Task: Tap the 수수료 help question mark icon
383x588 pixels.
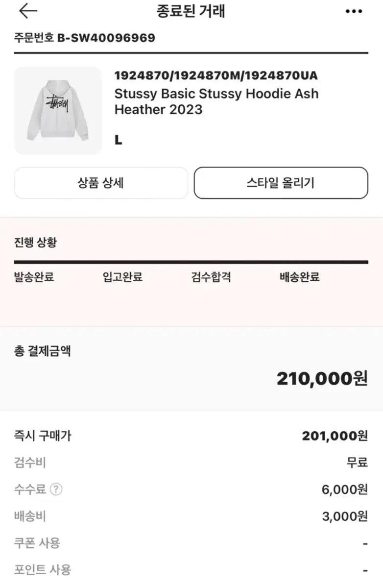Action: point(56,489)
